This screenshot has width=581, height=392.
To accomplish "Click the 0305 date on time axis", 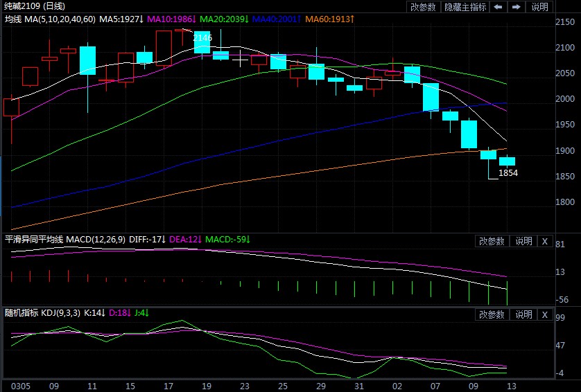I will tap(21, 386).
